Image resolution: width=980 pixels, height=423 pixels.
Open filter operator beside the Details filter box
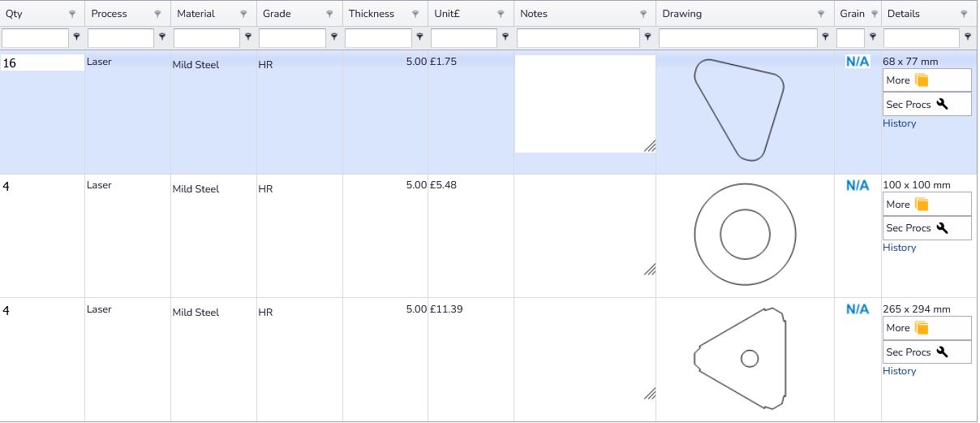[967, 37]
